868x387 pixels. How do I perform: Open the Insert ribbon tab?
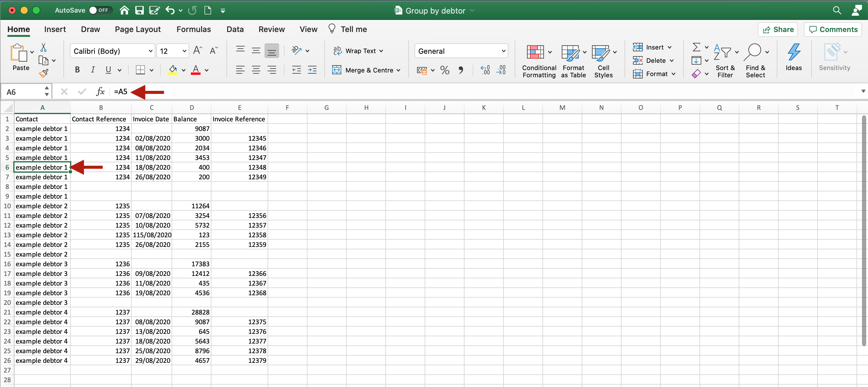[55, 29]
